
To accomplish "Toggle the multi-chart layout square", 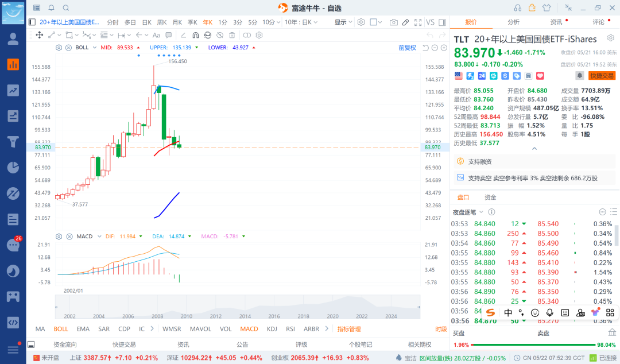I will click(x=373, y=22).
